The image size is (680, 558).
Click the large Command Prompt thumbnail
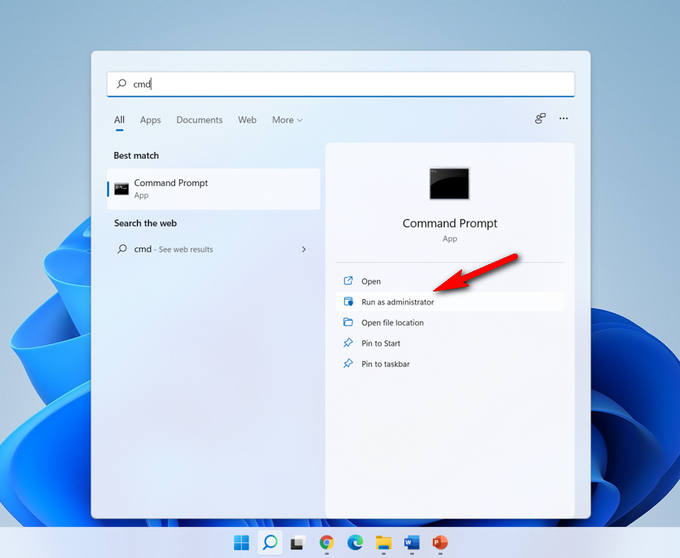(449, 184)
